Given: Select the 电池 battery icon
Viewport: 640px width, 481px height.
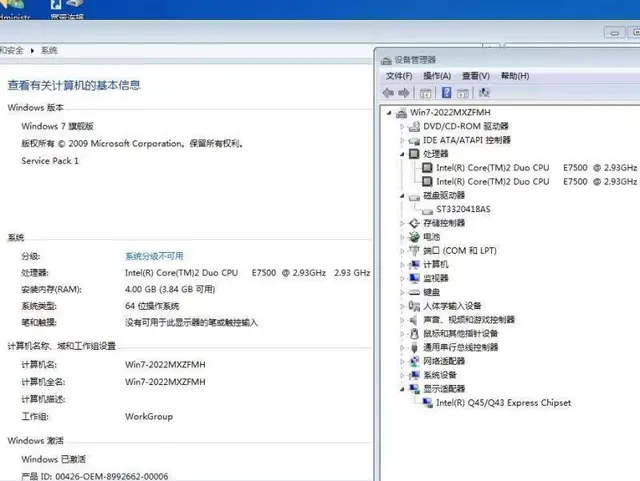Looking at the screenshot, I should pos(414,237).
